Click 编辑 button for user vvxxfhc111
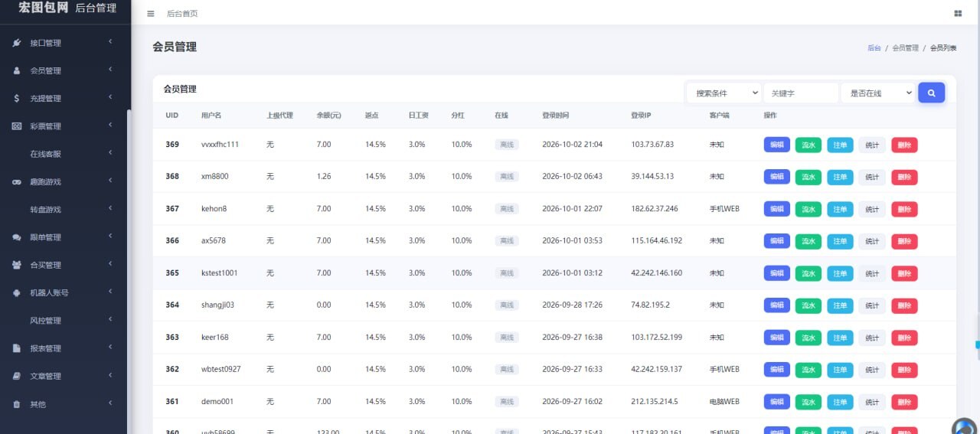This screenshot has height=434, width=980. pyautogui.click(x=776, y=145)
